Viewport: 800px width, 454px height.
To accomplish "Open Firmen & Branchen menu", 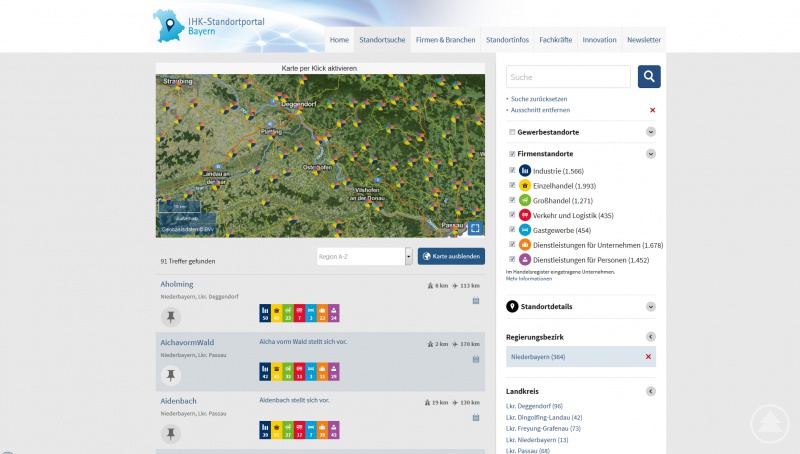I will click(x=445, y=40).
